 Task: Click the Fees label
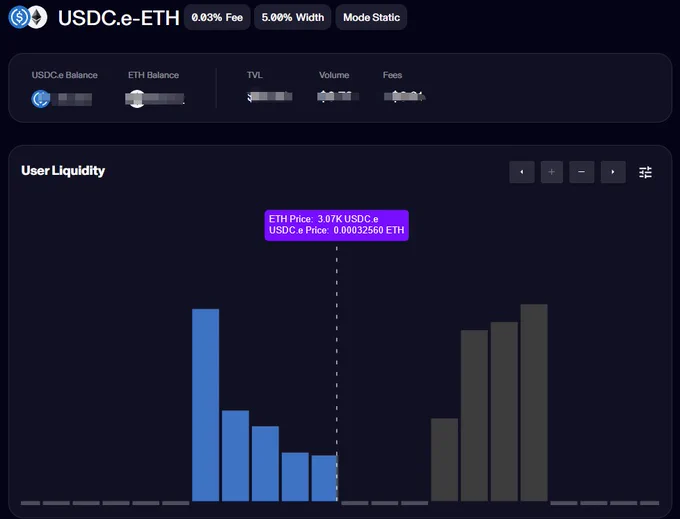(x=392, y=75)
